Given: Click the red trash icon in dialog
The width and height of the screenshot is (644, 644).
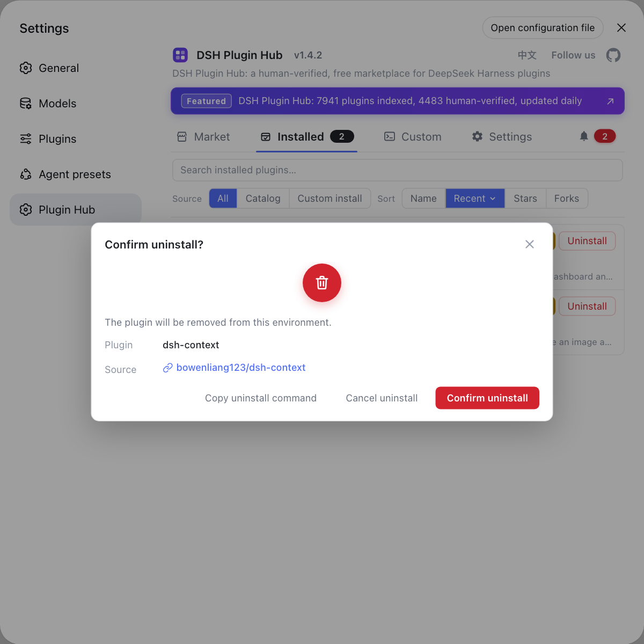Looking at the screenshot, I should point(322,283).
